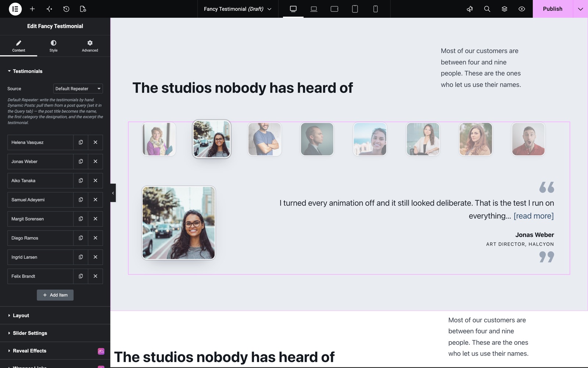Viewport: 588px width, 368px height.
Task: Switch to the Style tab
Action: click(54, 46)
